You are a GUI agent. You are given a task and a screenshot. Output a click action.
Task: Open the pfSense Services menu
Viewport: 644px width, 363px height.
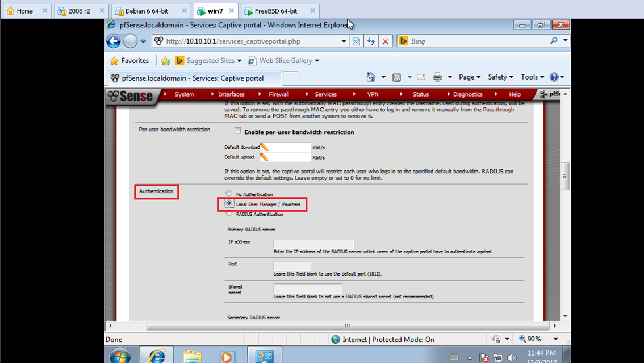point(326,94)
